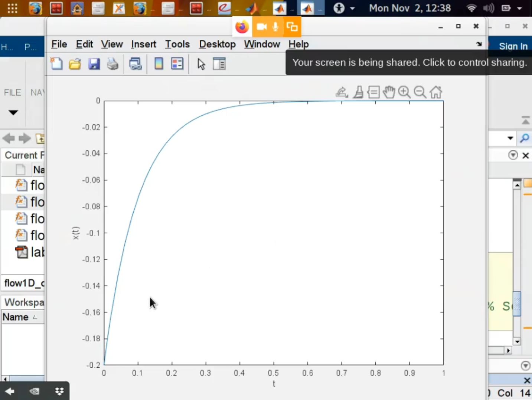Screen dimensions: 532x400
Task: Toggle the Zoom In magnifier tool
Action: point(404,92)
